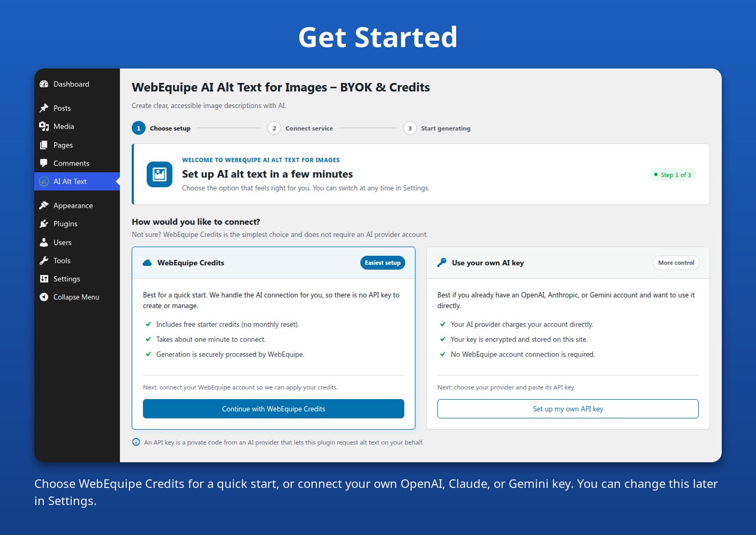The height and width of the screenshot is (535, 756).
Task: Click the key icon beside Use your own AI key
Action: tap(442, 262)
